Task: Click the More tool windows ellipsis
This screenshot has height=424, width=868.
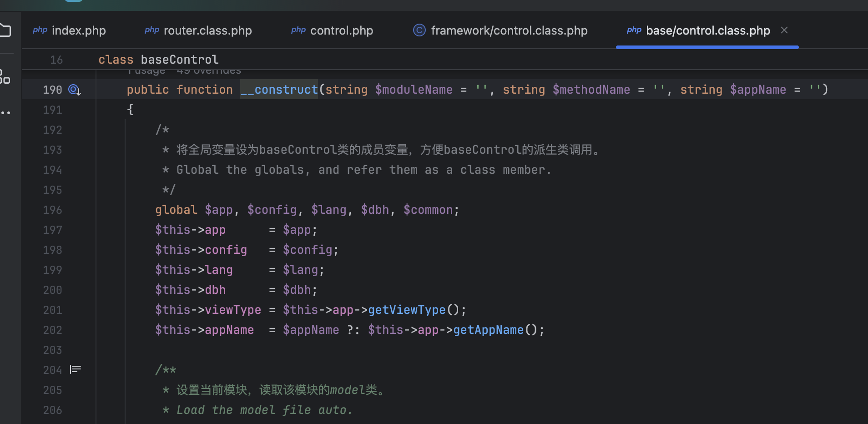Action: [5, 112]
